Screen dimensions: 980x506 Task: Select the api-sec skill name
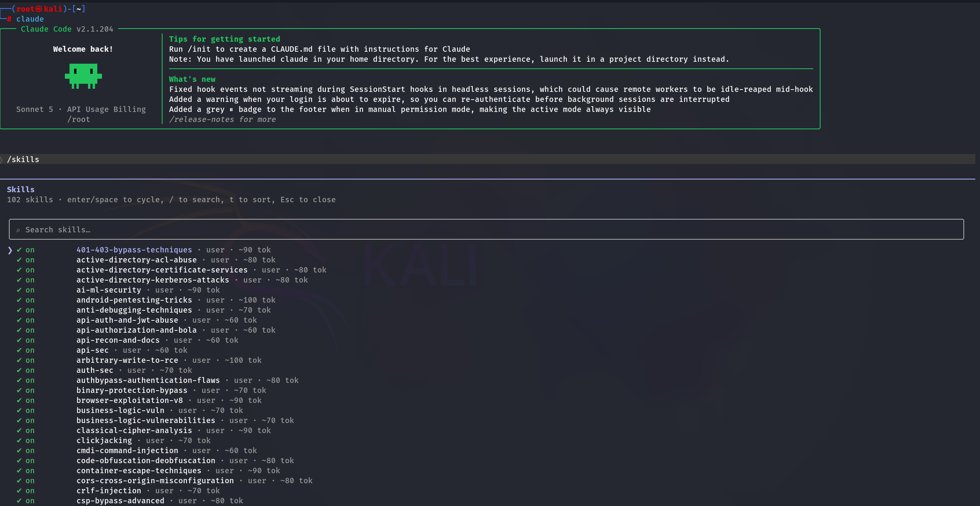(92, 350)
